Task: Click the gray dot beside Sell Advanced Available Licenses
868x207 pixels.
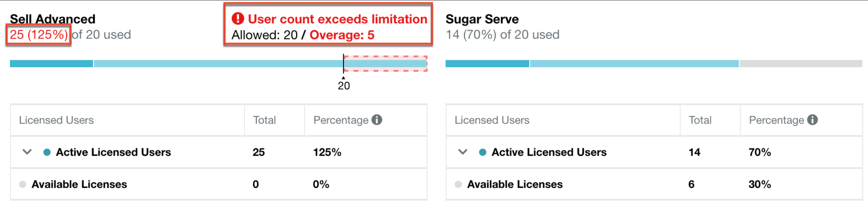Action: point(22,184)
